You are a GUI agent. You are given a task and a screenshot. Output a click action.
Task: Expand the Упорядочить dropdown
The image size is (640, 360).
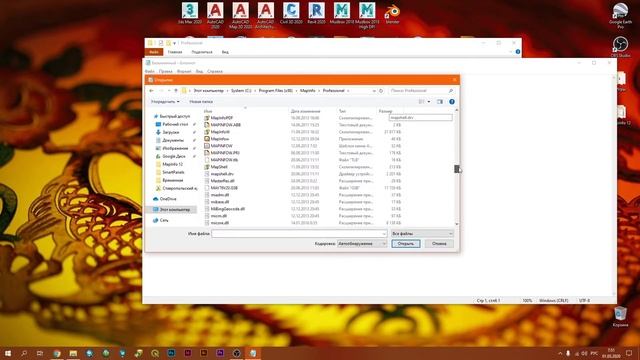tap(165, 102)
